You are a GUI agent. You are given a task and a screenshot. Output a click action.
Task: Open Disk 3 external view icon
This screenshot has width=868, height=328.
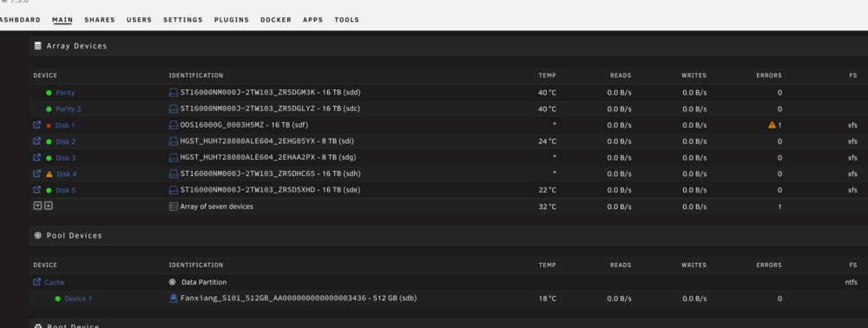point(37,158)
